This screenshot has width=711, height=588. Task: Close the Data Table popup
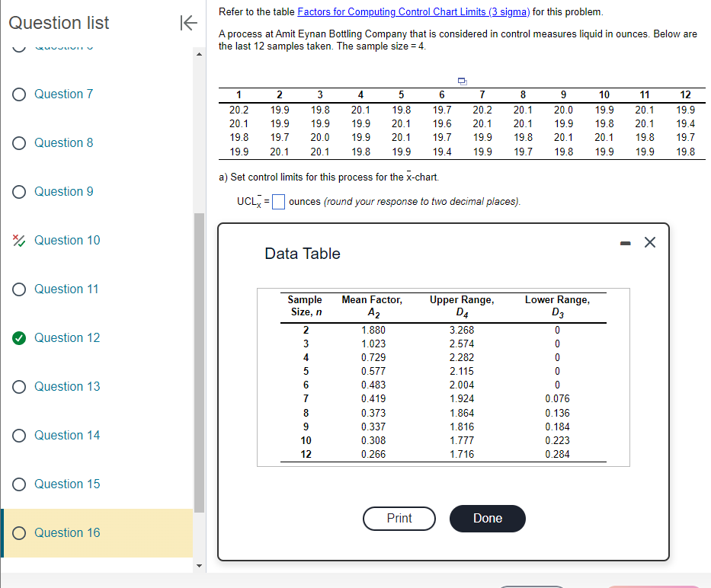click(649, 242)
